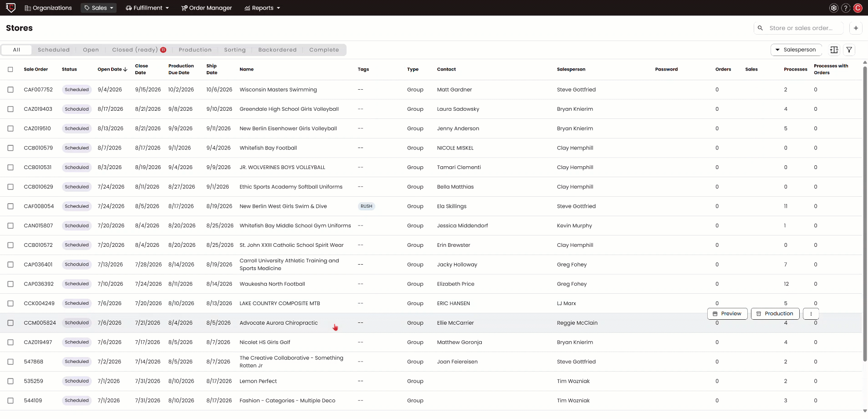The width and height of the screenshot is (868, 419).
Task: Open the three-dot more actions button
Action: 811,313
